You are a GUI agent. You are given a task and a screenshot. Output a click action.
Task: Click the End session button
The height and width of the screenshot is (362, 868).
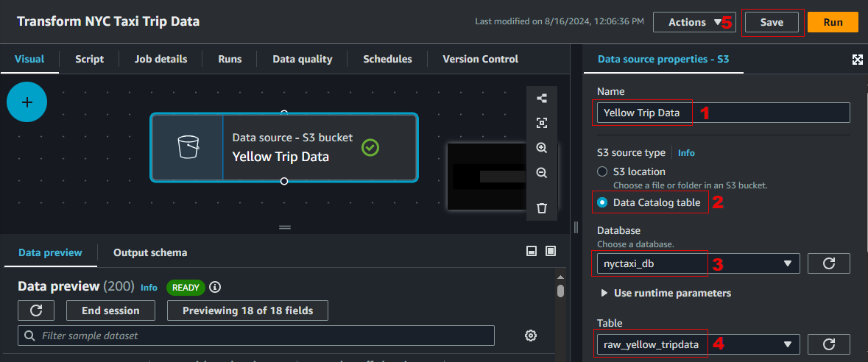(110, 310)
